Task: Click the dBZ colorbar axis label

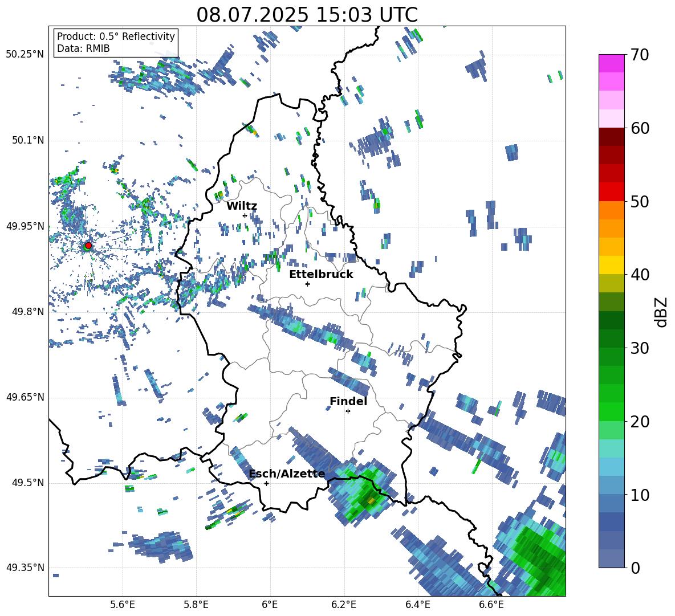Action: click(x=662, y=312)
